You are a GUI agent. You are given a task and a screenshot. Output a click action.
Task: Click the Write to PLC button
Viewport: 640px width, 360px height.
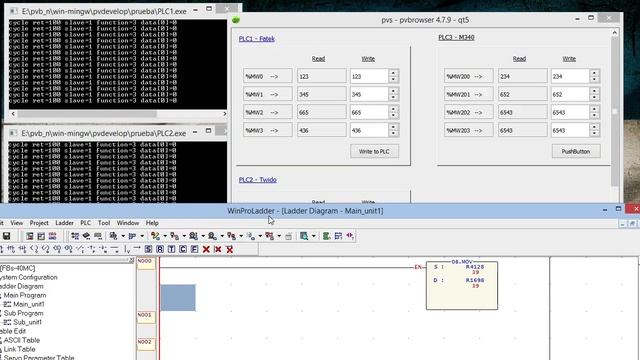pyautogui.click(x=374, y=151)
